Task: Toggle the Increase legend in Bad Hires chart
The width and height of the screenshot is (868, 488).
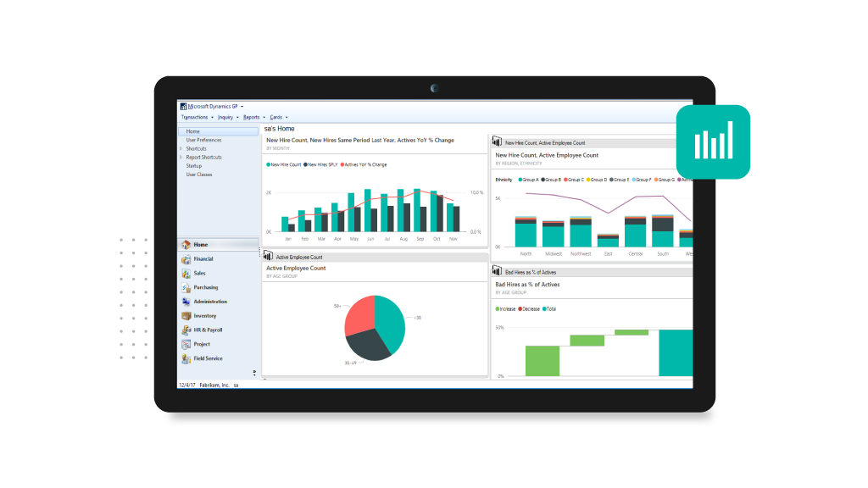Action: click(506, 308)
